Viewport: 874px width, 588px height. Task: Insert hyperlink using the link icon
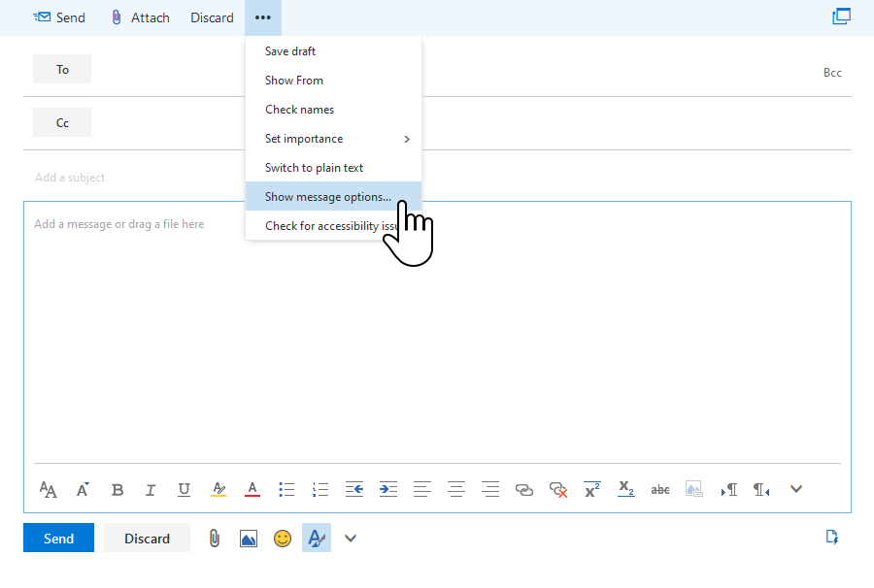[x=523, y=490]
